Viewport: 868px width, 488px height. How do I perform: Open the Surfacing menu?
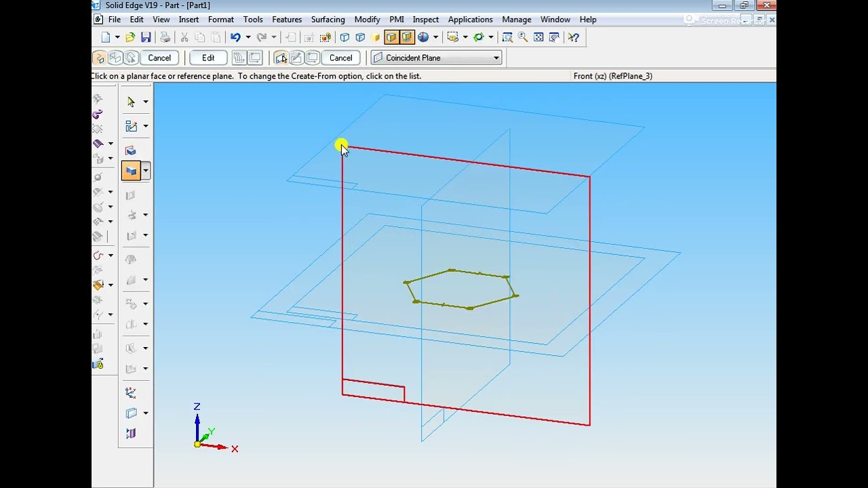328,20
